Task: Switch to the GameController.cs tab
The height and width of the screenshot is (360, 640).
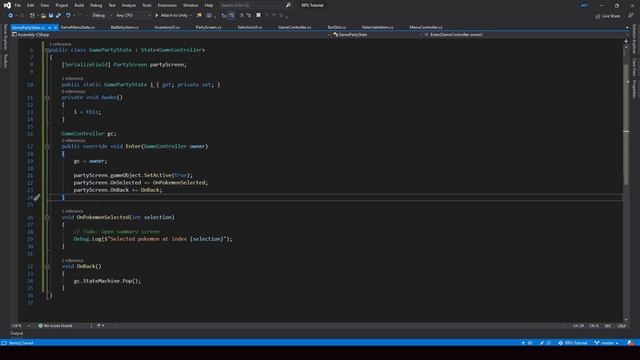Action: point(294,27)
